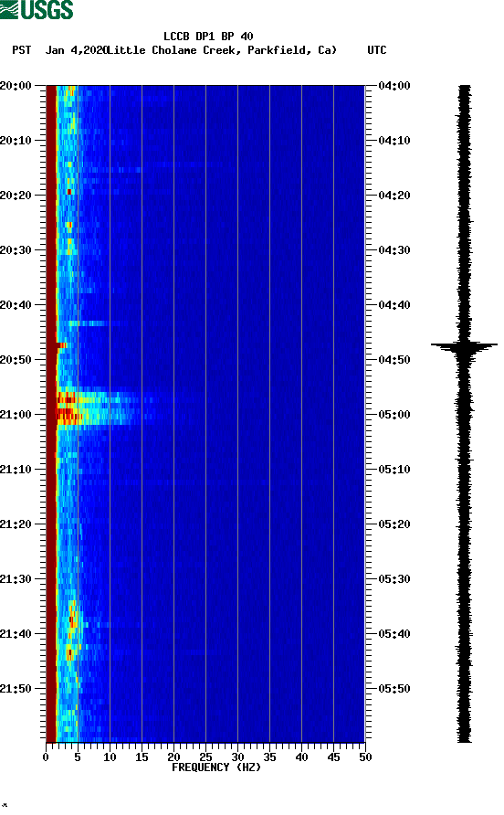Click the 20:10 PST time label
The image size is (504, 815).
[16, 141]
